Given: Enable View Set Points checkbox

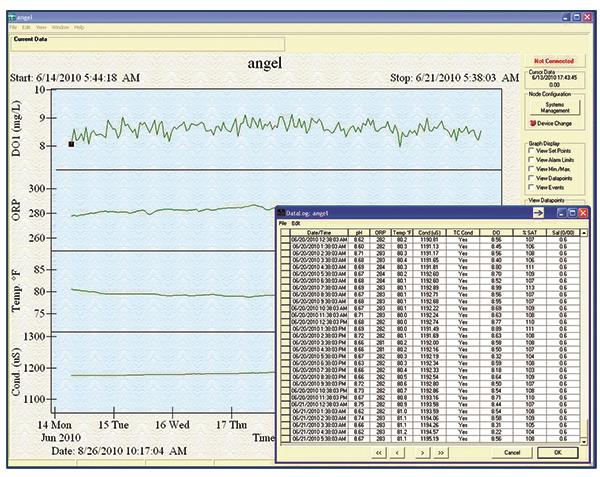Looking at the screenshot, I should pos(531,151).
